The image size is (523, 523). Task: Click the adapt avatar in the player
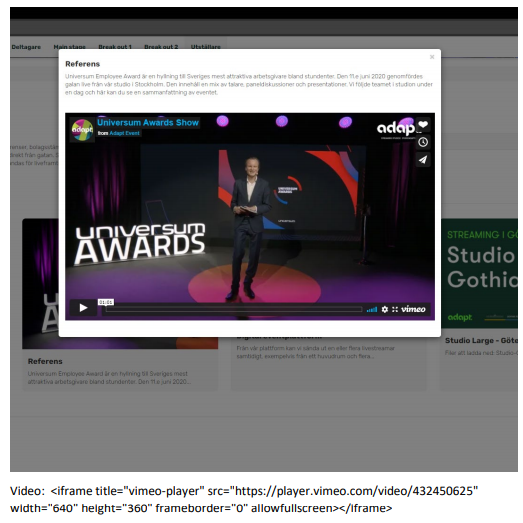(x=82, y=130)
